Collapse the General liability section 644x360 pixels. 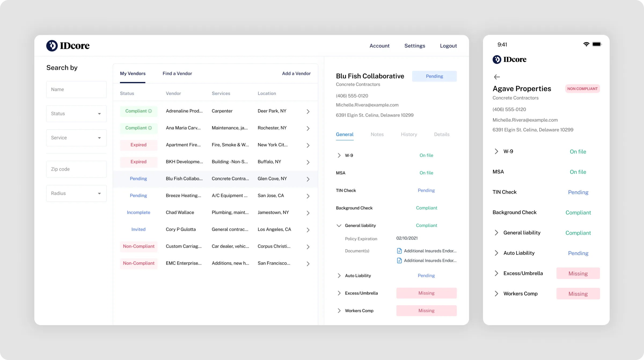pyautogui.click(x=339, y=226)
